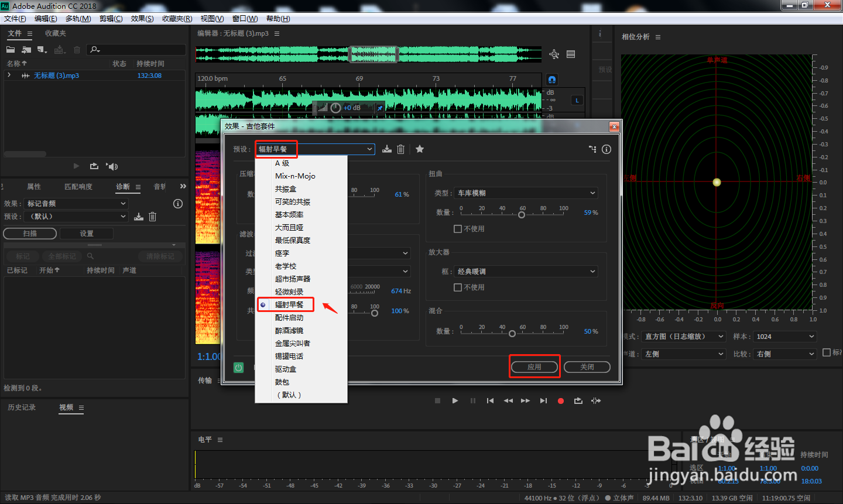Screen dimensions: 843x504
Task: Click the red Record button
Action: pos(561,401)
